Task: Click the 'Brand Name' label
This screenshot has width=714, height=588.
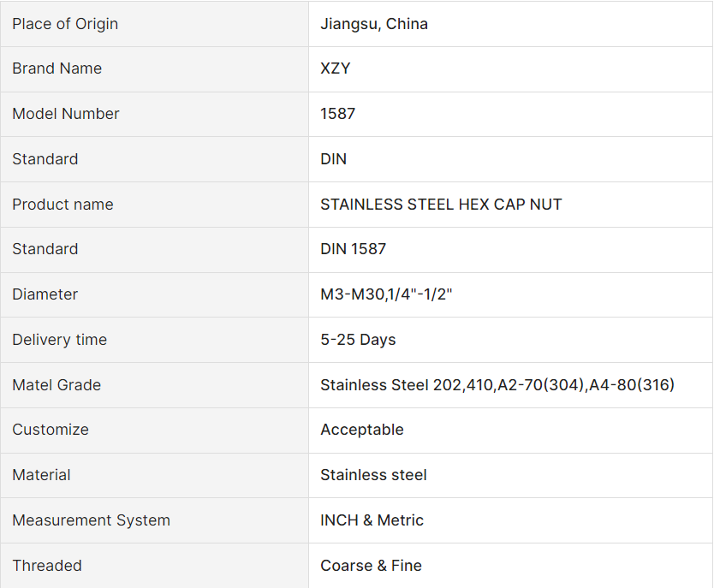Action: point(57,68)
